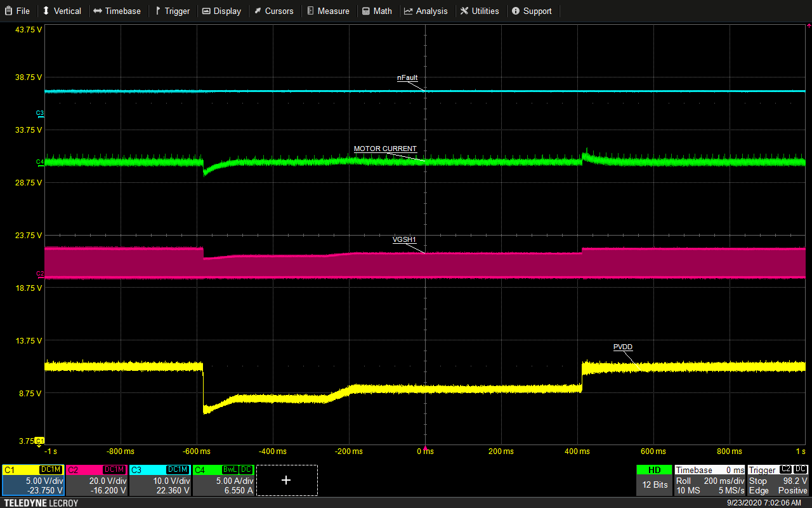Select the MOTOR CURRENT trace label
This screenshot has height=508, width=812.
coord(384,149)
